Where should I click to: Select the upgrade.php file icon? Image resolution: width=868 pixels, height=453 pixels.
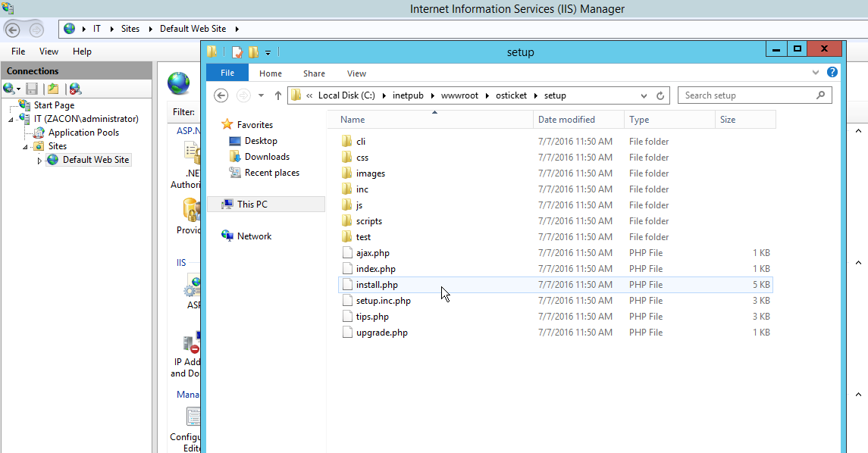[x=347, y=333]
